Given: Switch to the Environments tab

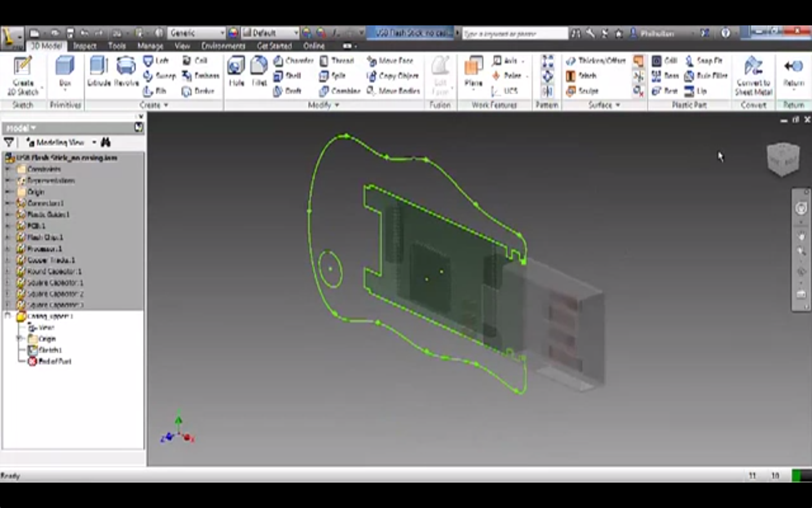Looking at the screenshot, I should point(223,46).
